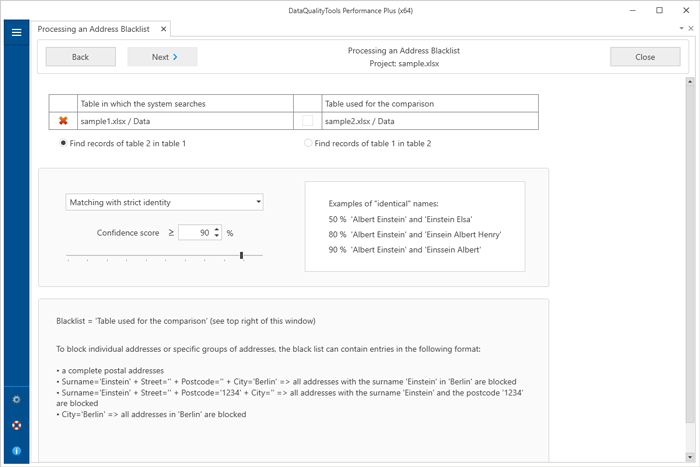The width and height of the screenshot is (700, 467).
Task: Click the scrollbar up arrow
Action: click(x=690, y=82)
